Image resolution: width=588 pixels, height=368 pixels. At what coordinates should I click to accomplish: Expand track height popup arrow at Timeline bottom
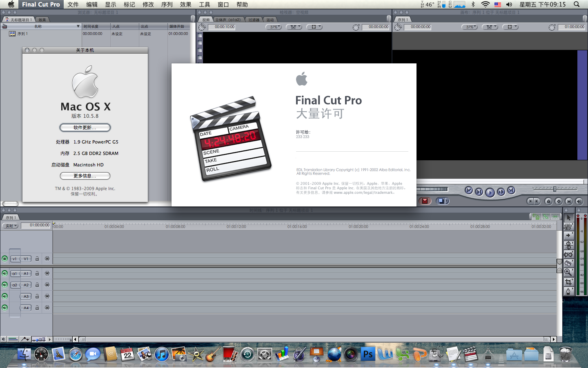[x=50, y=339]
